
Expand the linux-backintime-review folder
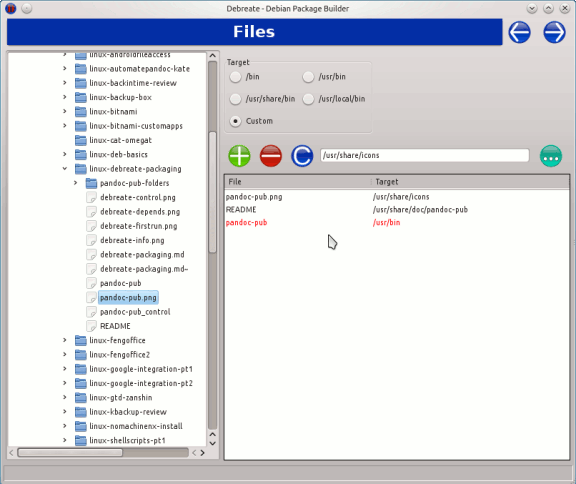(65, 83)
